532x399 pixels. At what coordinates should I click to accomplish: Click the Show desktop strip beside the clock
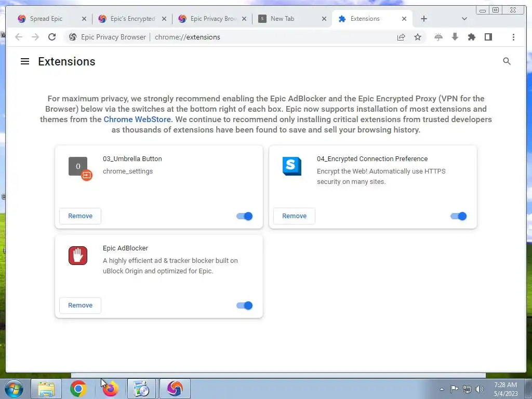tap(528, 389)
